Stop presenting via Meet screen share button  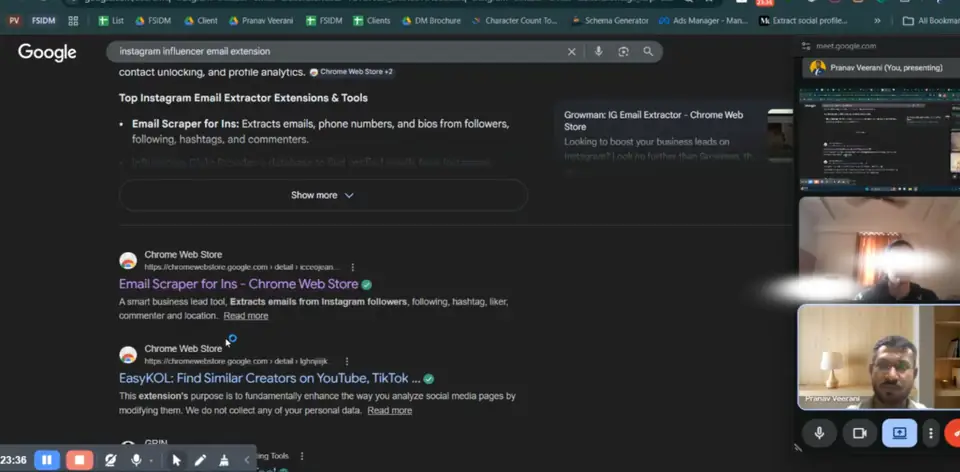pyautogui.click(x=899, y=433)
